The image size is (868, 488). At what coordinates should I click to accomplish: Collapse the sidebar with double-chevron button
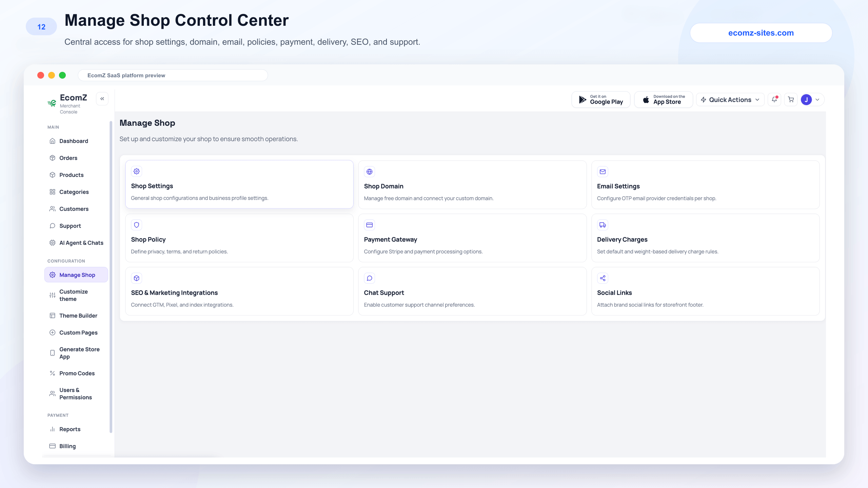point(102,99)
